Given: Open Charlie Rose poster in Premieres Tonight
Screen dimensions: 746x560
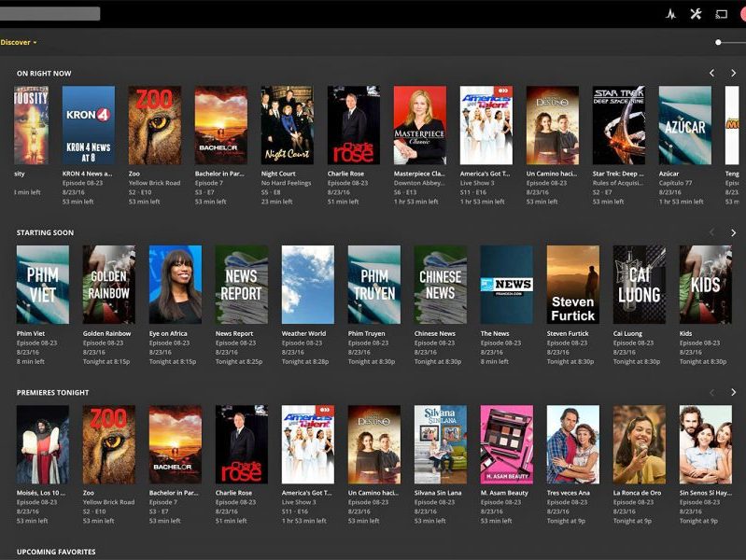Looking at the screenshot, I should point(242,444).
